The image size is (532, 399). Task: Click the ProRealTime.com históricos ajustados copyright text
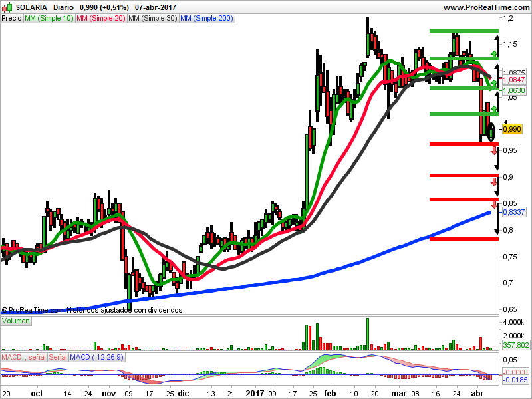coord(92,310)
